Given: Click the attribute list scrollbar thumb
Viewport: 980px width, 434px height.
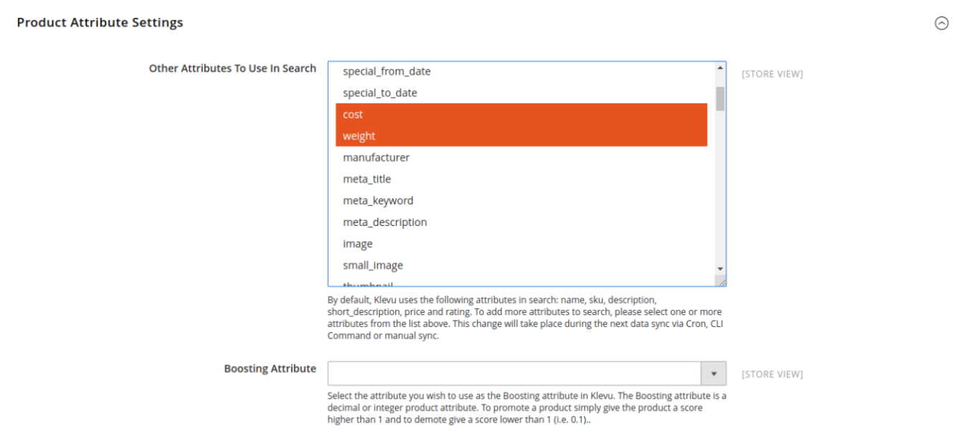Looking at the screenshot, I should pos(720,99).
